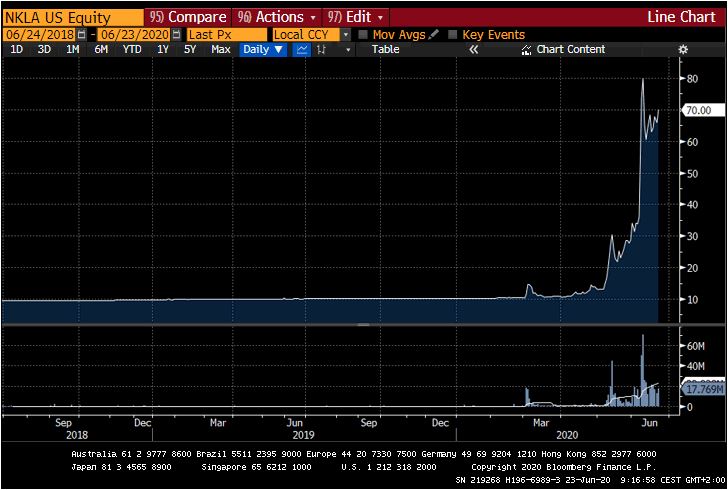This screenshot has width=728, height=490.
Task: Open the Actions dropdown menu
Action: pyautogui.click(x=277, y=18)
